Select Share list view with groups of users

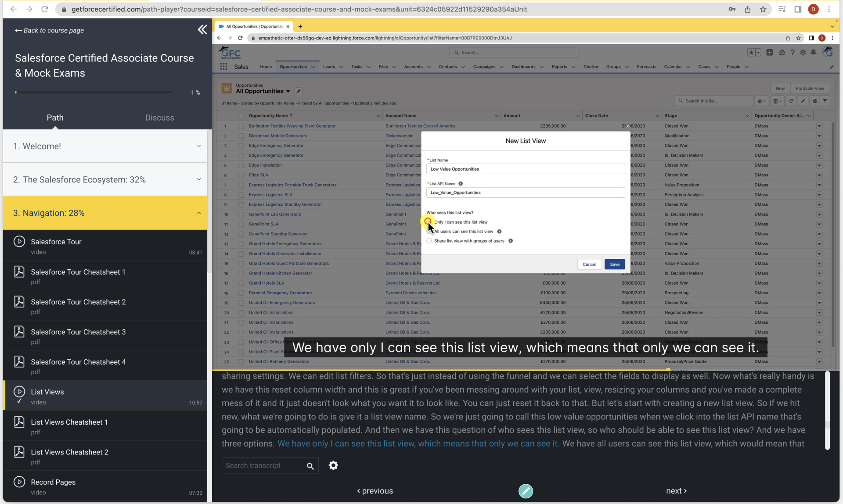pos(429,241)
